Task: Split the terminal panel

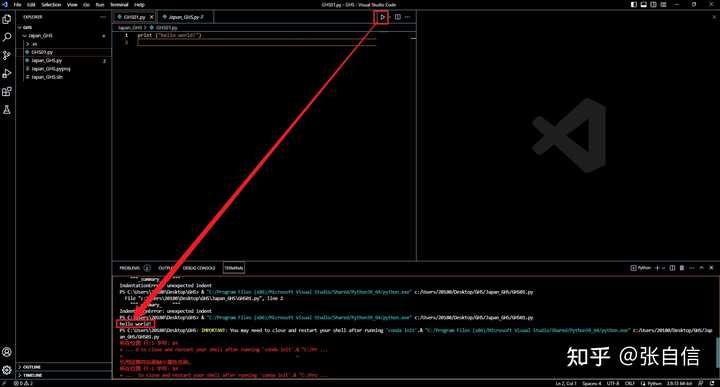Action: coord(672,268)
